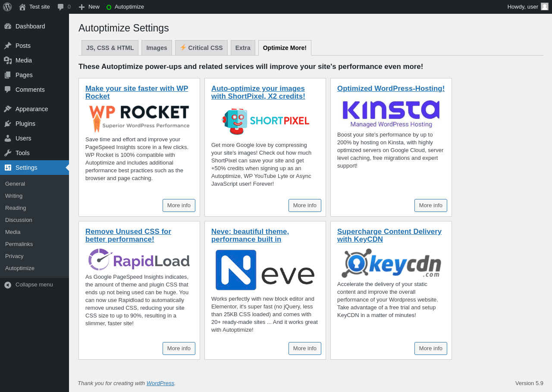
Task: Open "Optimized WordPress-Hosting!" link
Action: pos(391,89)
